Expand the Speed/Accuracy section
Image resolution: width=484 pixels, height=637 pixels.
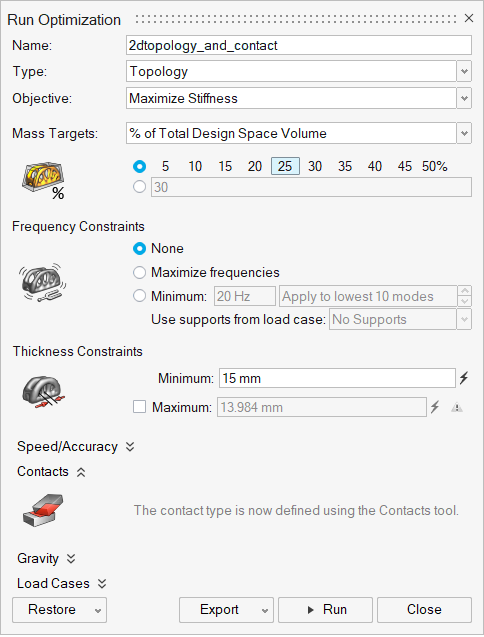[130, 447]
